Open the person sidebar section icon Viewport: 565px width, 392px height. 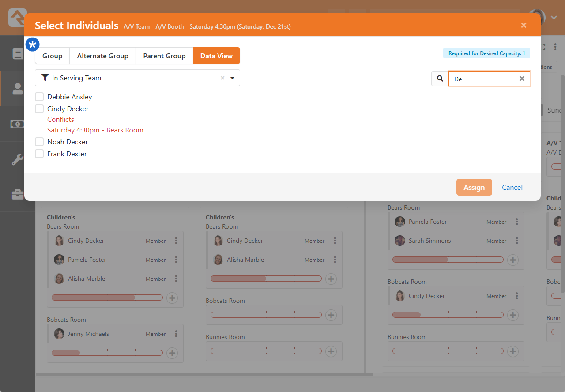(x=18, y=89)
